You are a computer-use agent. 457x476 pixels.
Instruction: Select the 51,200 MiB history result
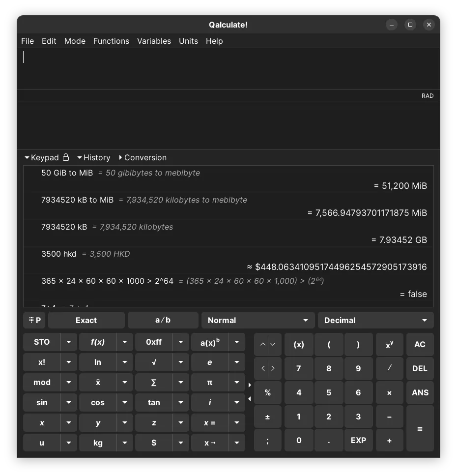click(400, 186)
